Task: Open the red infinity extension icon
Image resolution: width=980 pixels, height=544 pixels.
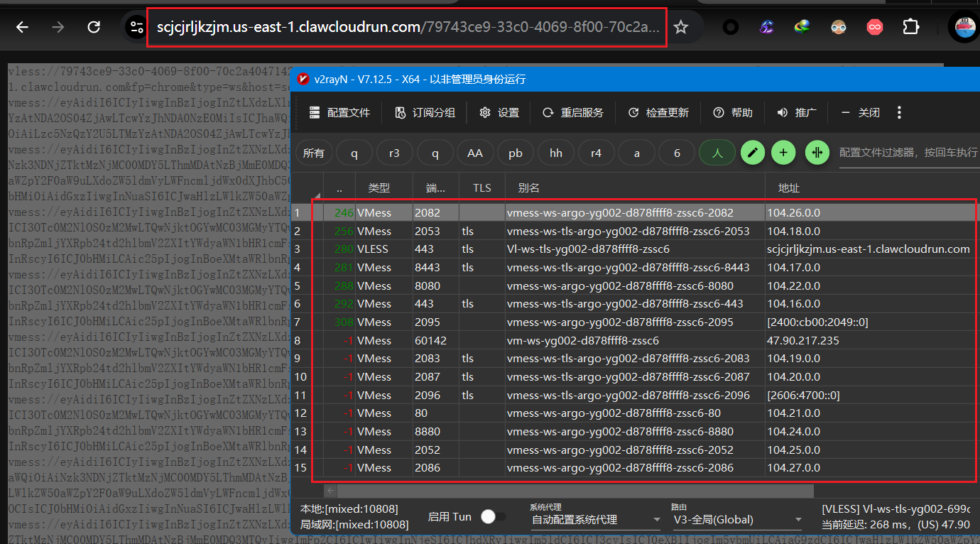Action: click(875, 27)
